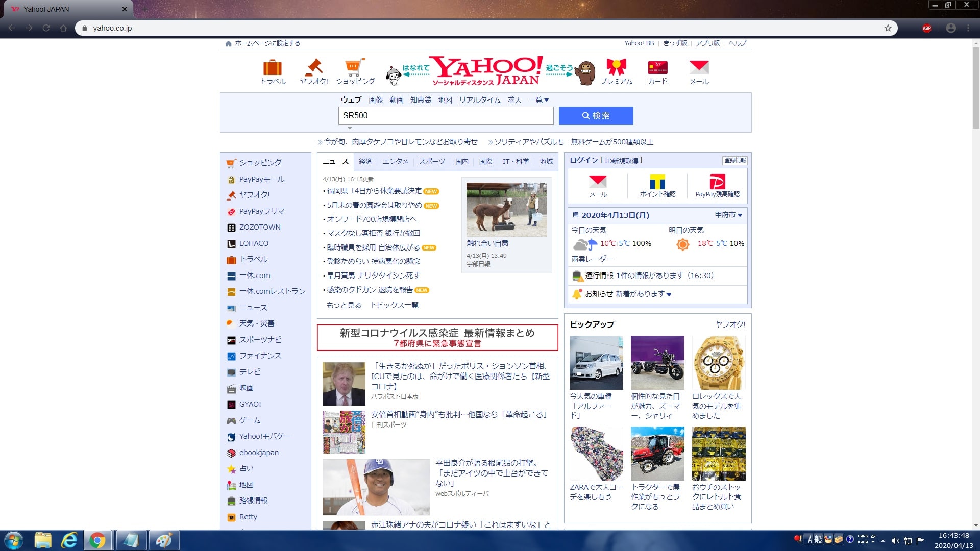Open headline オンワード700店規模閉店へ
The height and width of the screenshot is (551, 980).
[x=372, y=219]
